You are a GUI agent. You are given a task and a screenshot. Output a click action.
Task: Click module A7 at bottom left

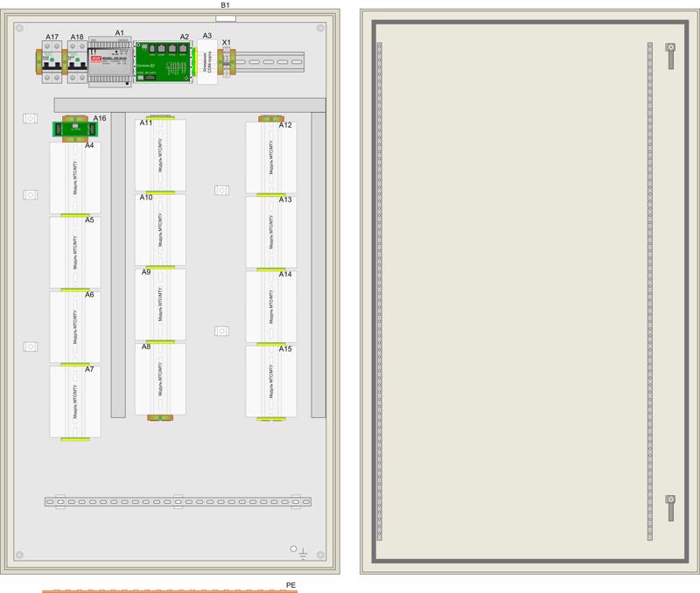(75, 402)
